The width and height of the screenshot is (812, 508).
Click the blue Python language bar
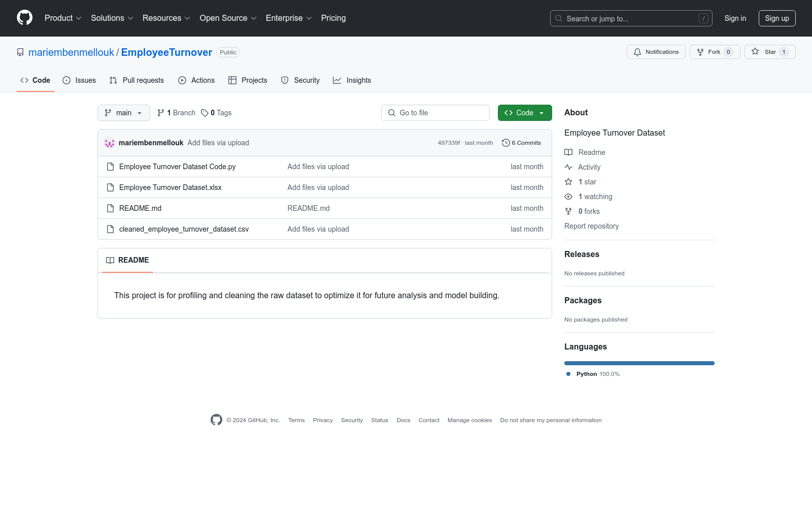click(639, 363)
